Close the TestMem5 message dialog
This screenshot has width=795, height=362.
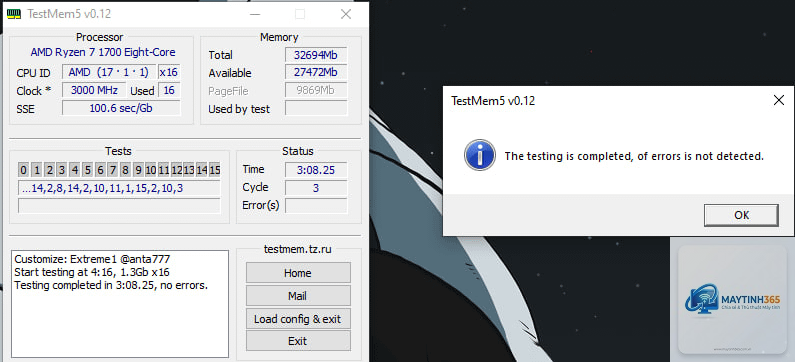pyautogui.click(x=778, y=100)
